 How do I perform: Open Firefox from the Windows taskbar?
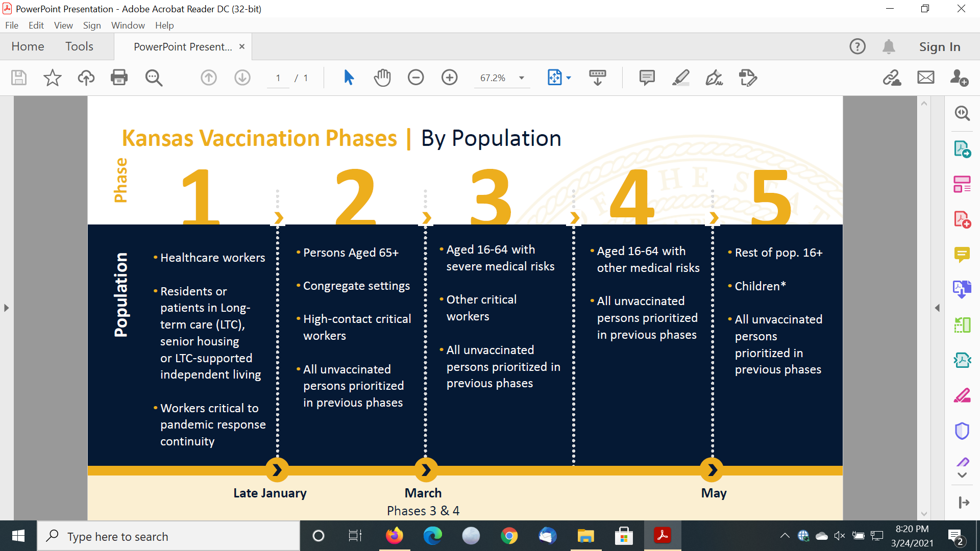(394, 536)
